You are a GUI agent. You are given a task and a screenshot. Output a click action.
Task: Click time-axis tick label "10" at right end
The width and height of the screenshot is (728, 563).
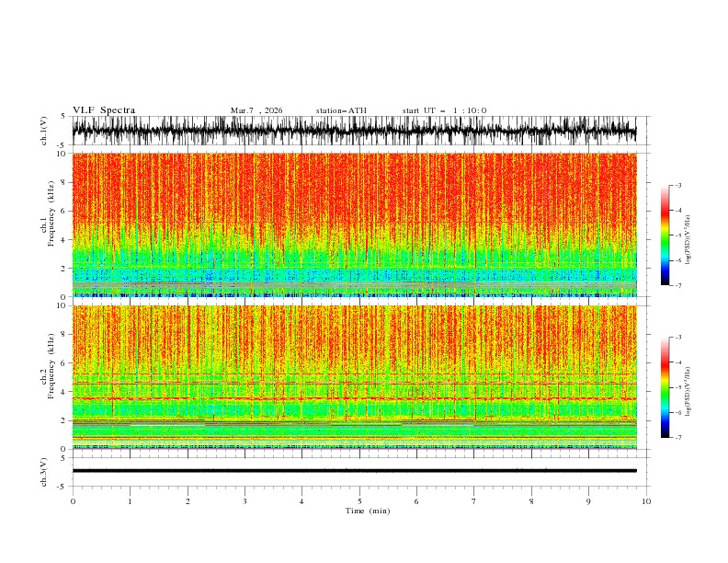tap(646, 501)
